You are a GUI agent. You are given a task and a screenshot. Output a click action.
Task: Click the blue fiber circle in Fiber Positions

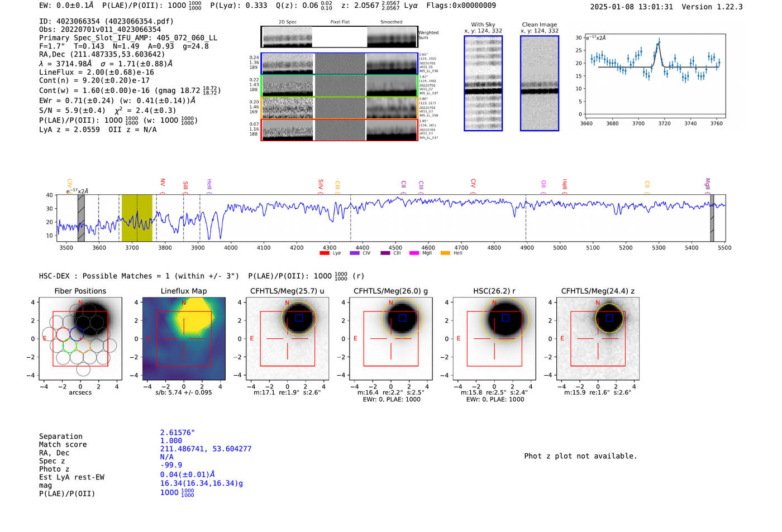(77, 334)
